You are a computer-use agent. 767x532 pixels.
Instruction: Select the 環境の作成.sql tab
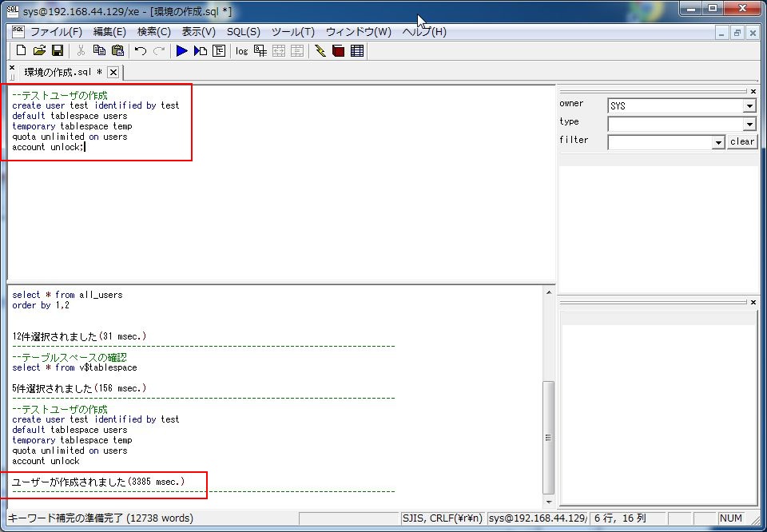point(62,72)
